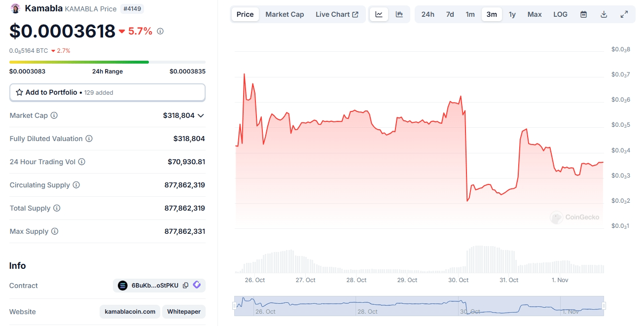
Task: Open the calendar date range picker
Action: [x=583, y=14]
